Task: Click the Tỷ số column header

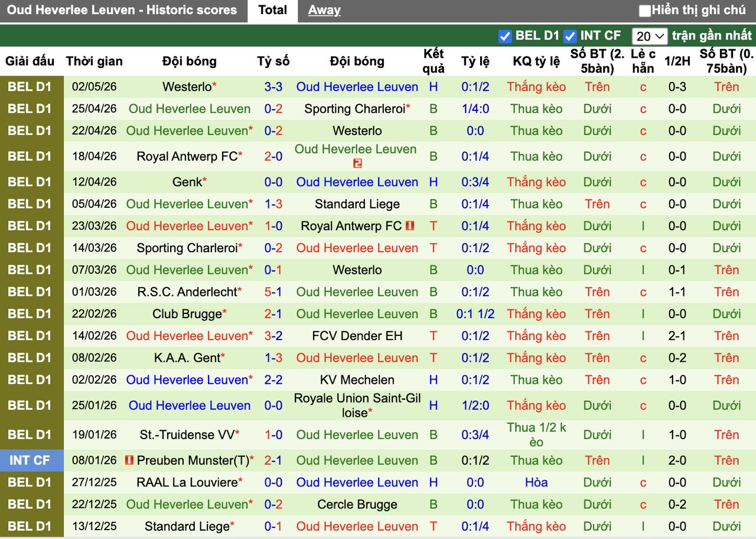Action: coord(273,61)
